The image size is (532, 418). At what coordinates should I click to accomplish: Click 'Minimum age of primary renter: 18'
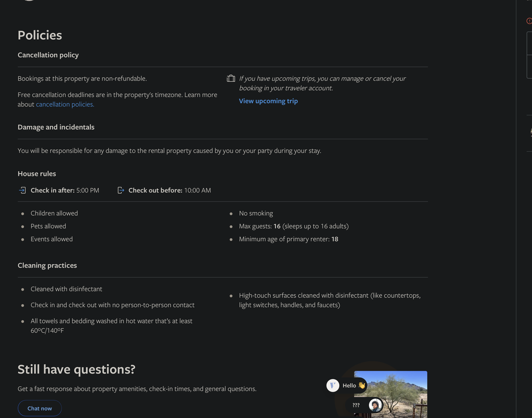[x=288, y=239]
